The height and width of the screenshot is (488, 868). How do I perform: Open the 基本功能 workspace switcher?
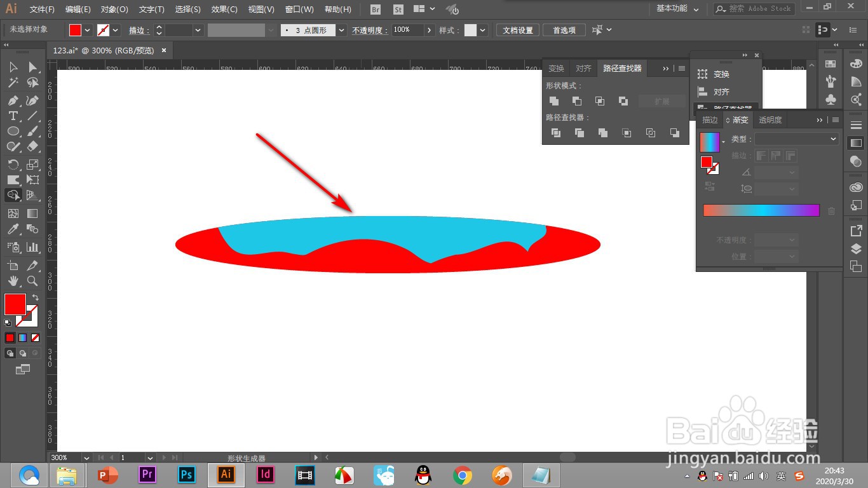click(677, 9)
